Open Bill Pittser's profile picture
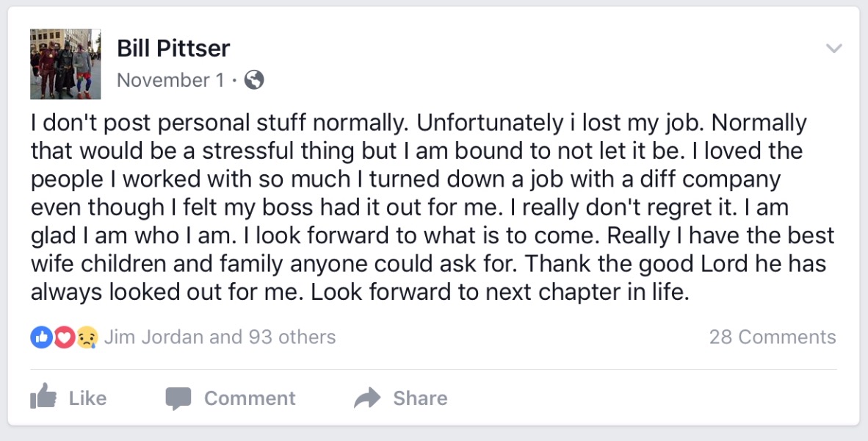The width and height of the screenshot is (868, 441). coord(65,64)
